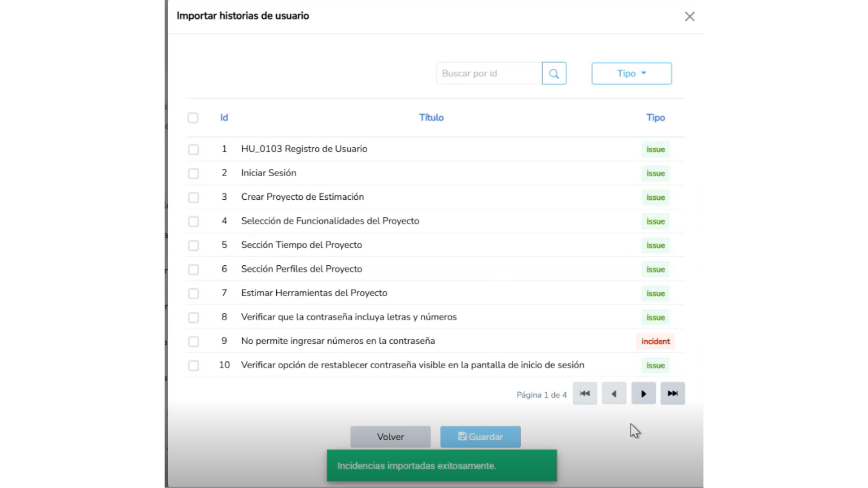Click the Volver button
The height and width of the screenshot is (488, 868).
391,437
